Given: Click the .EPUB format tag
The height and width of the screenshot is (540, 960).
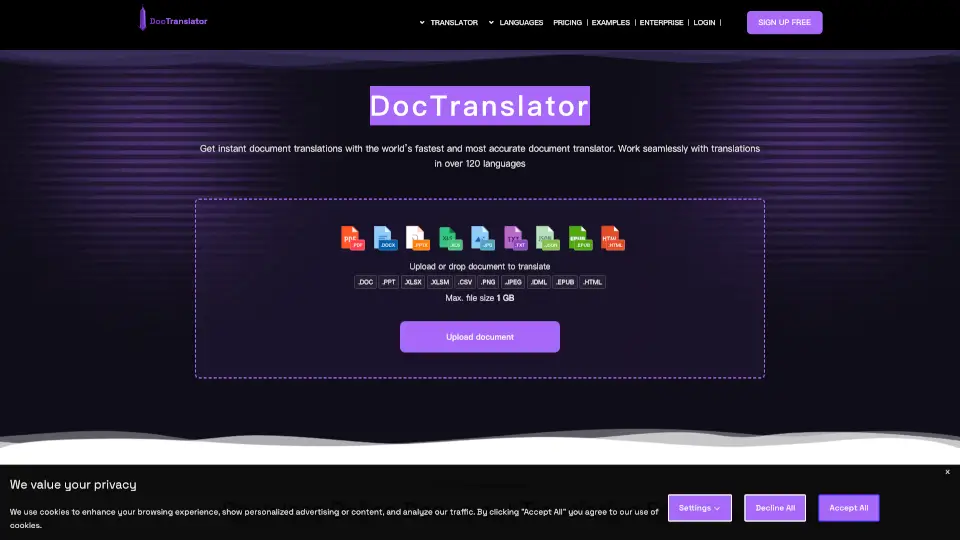Looking at the screenshot, I should coord(564,282).
